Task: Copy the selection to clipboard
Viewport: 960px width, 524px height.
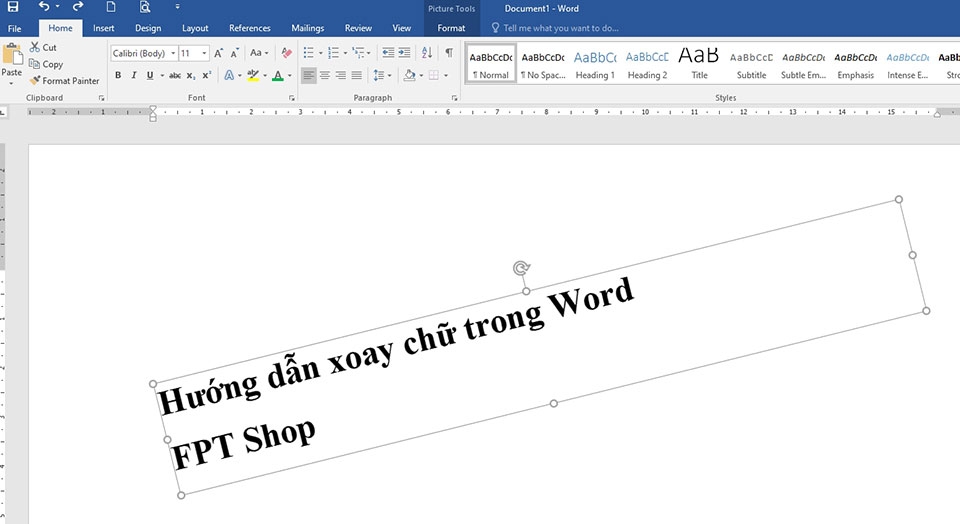Action: 46,64
